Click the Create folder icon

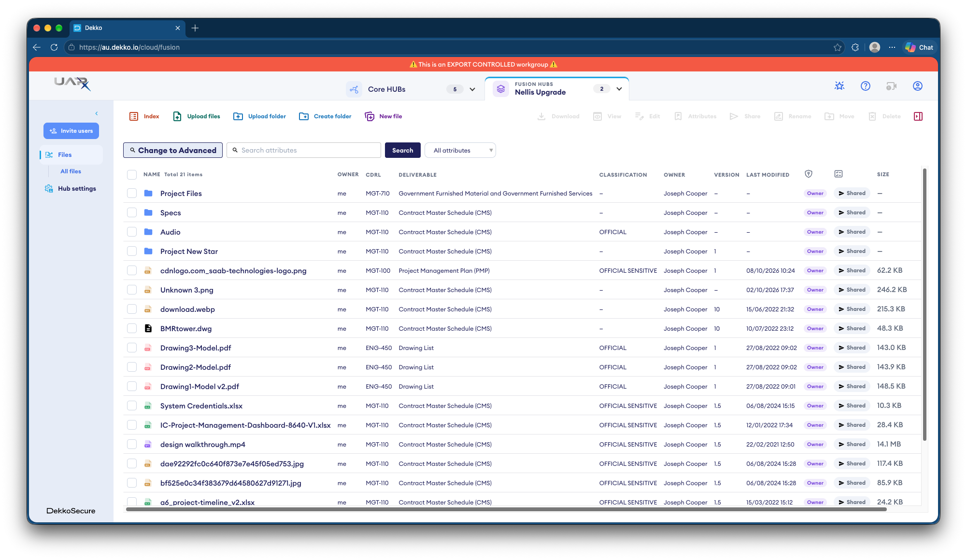304,116
